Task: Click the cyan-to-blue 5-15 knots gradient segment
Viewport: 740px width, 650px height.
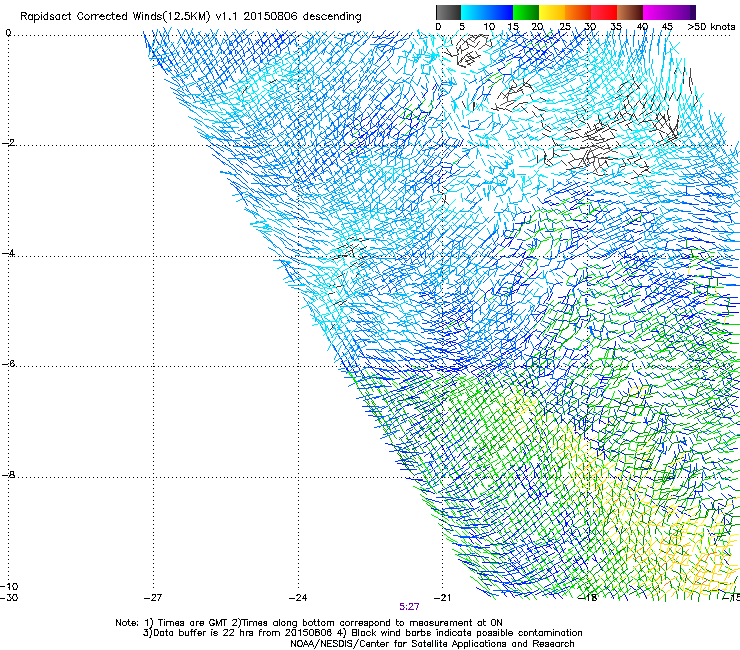Action: coord(487,12)
